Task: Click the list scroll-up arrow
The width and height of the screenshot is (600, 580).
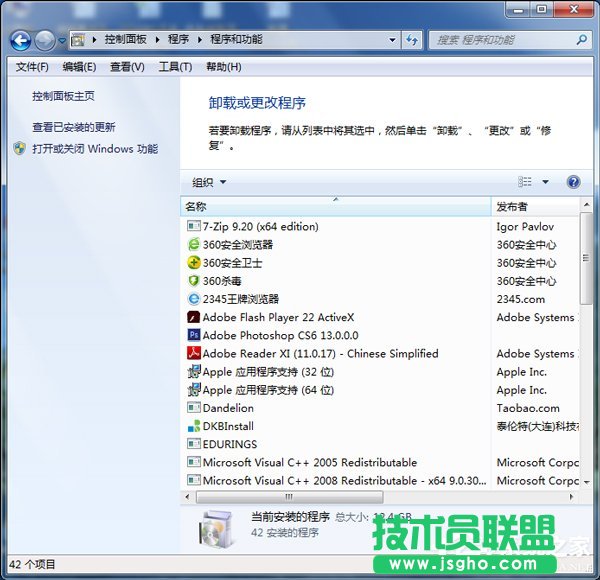Action: (x=586, y=205)
